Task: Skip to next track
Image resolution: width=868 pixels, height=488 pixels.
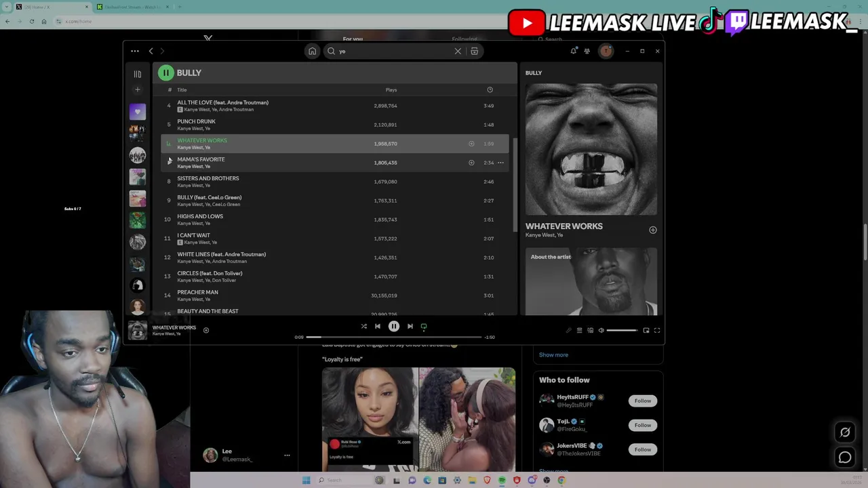Action: coord(410,326)
